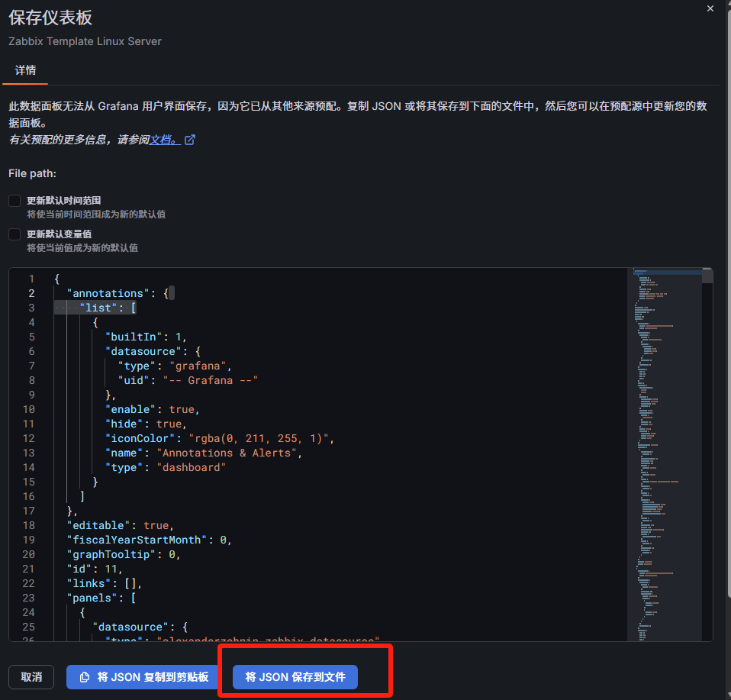Click the "-- Grafana --" uid value
Screen dimensions: 731x700
211,380
